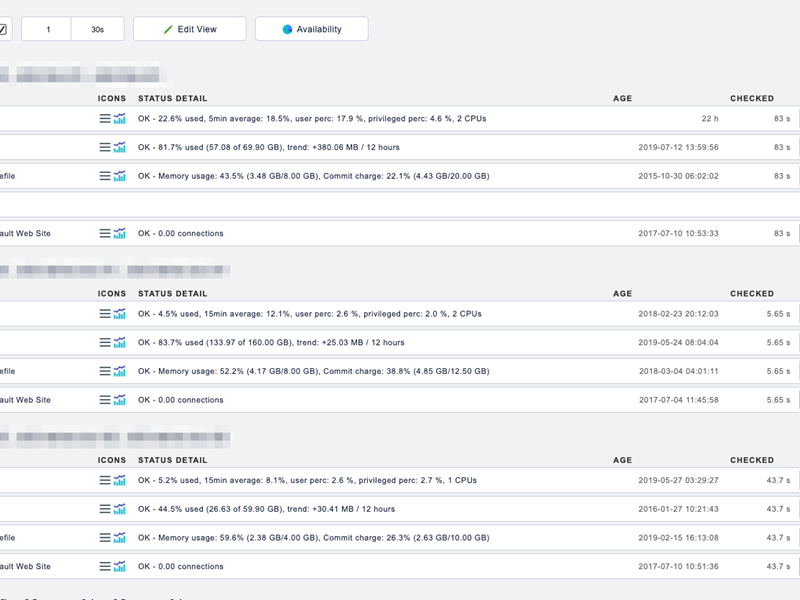Sort first table by CHECKED column header
The height and width of the screenshot is (600, 800).
(x=751, y=99)
